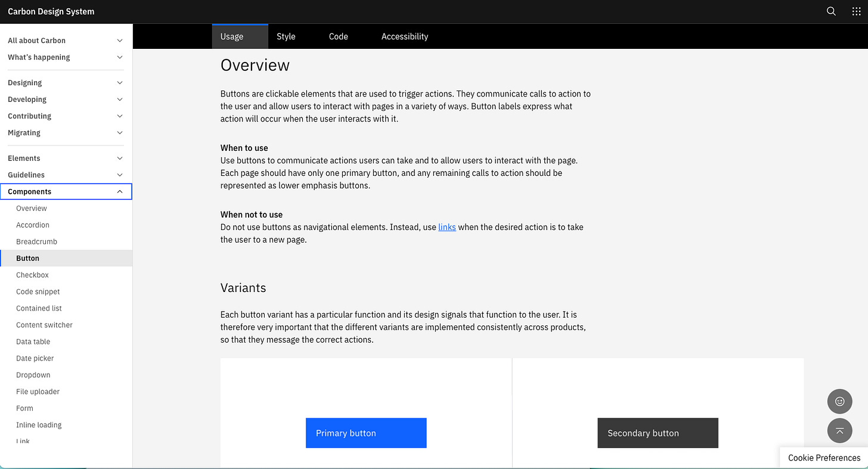Select Button in the sidebar

66,259
